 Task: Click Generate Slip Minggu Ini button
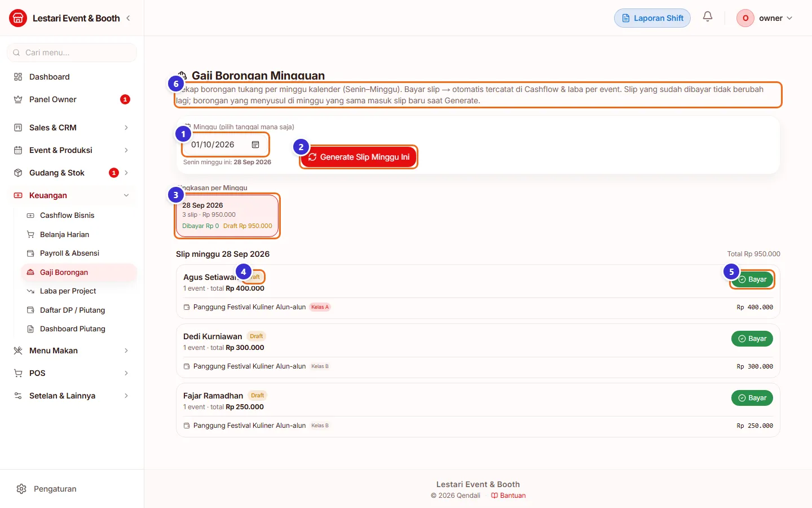(359, 157)
